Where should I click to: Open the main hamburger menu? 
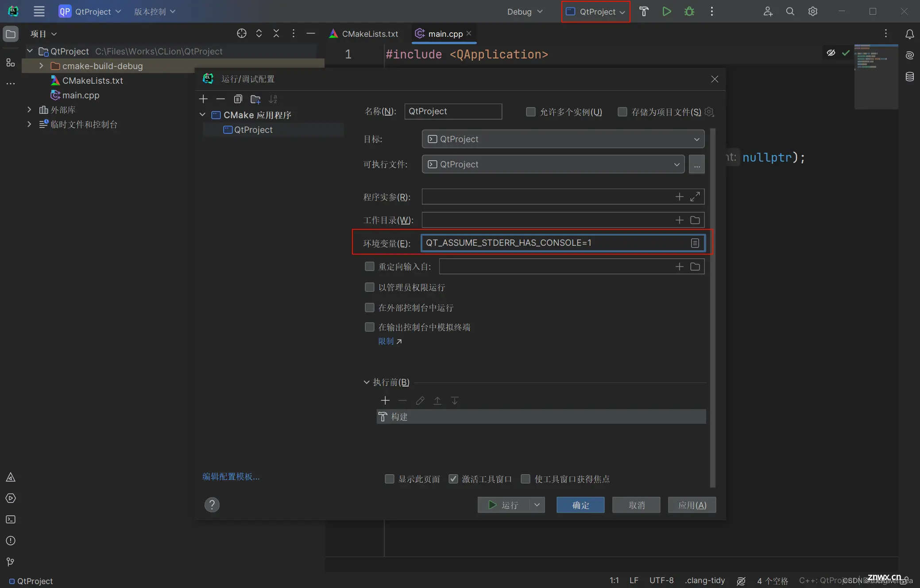39,12
